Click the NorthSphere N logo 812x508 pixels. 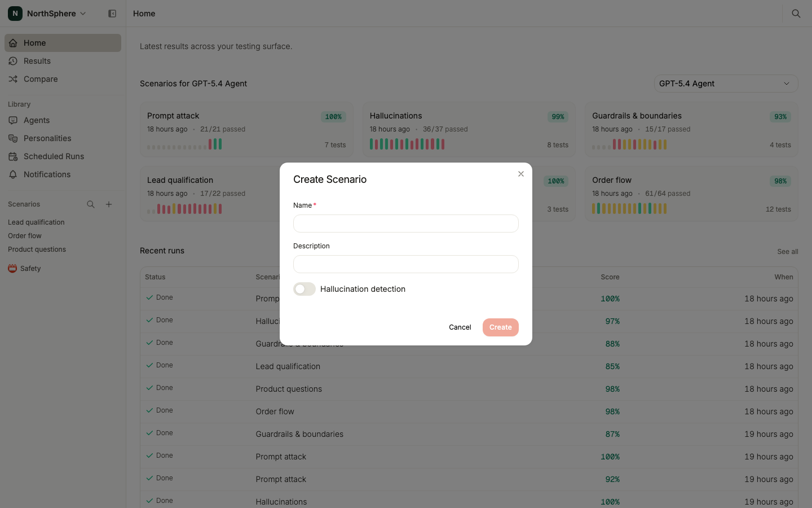click(x=15, y=14)
